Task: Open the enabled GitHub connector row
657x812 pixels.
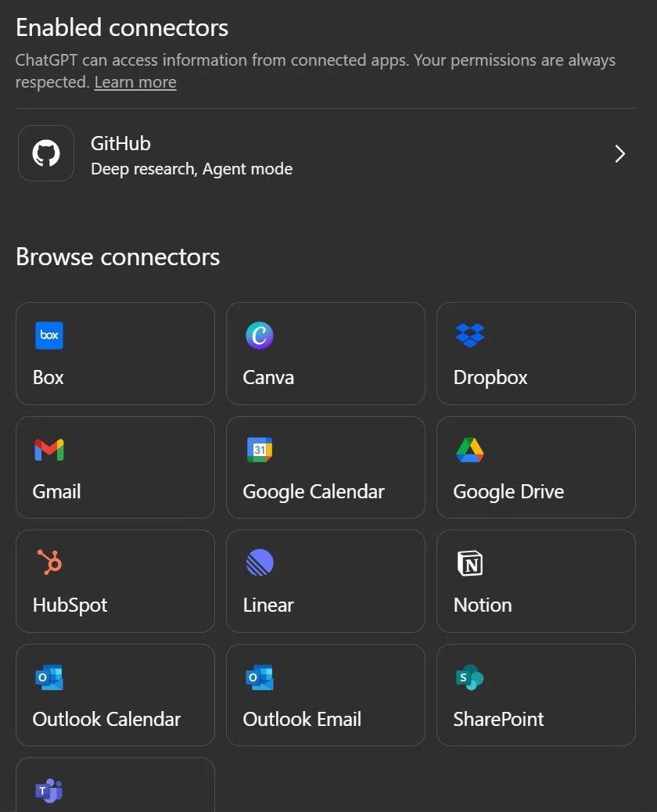Action: [x=328, y=153]
